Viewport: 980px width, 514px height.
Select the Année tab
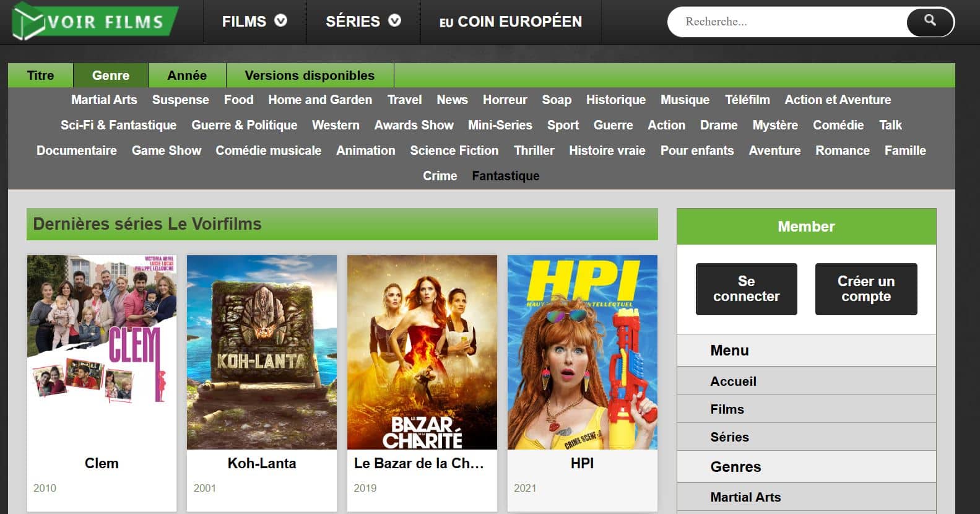[x=186, y=76]
